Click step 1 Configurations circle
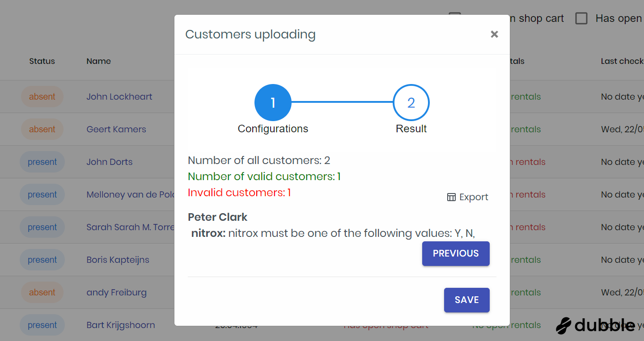Screen dimensions: 644x341 coord(273,103)
